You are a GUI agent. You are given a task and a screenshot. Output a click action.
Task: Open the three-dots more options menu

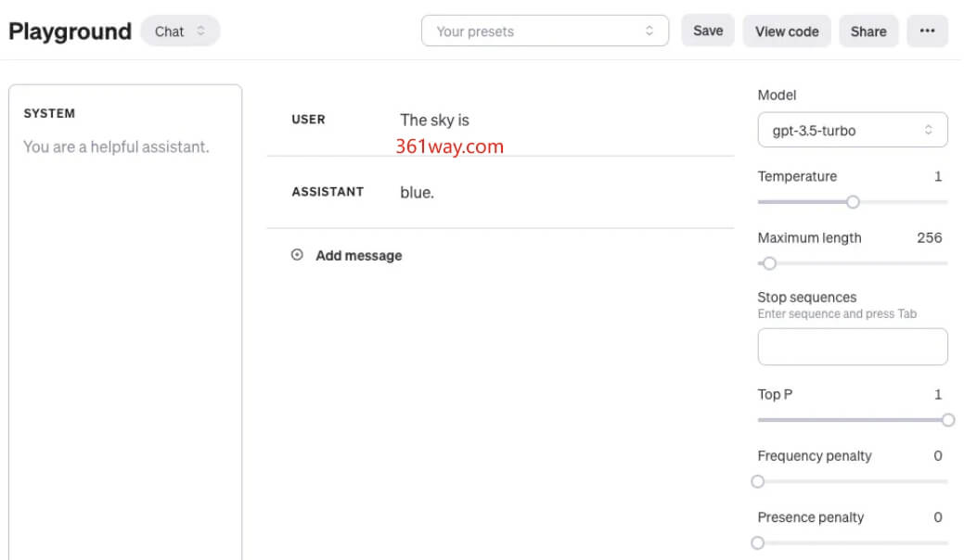(927, 31)
